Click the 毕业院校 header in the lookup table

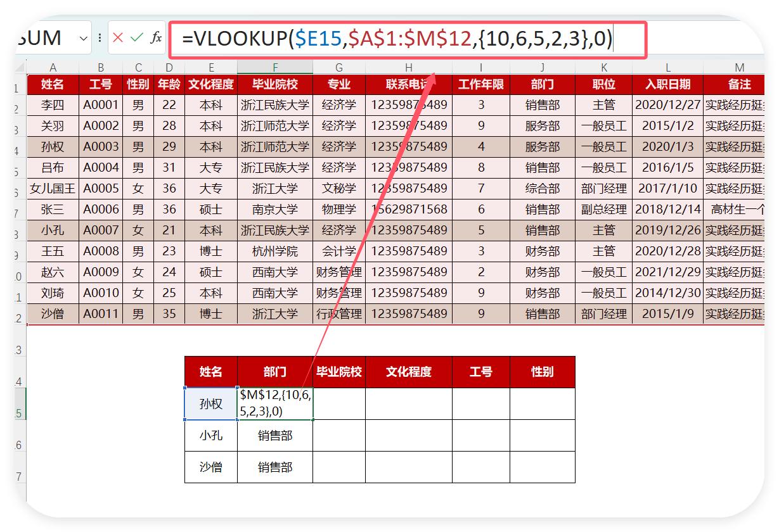pos(339,372)
